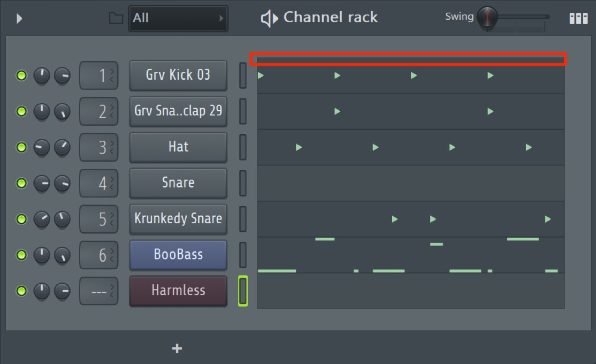Change mixer track number for Snare
Viewport: 596px width, 364px height.
99,183
